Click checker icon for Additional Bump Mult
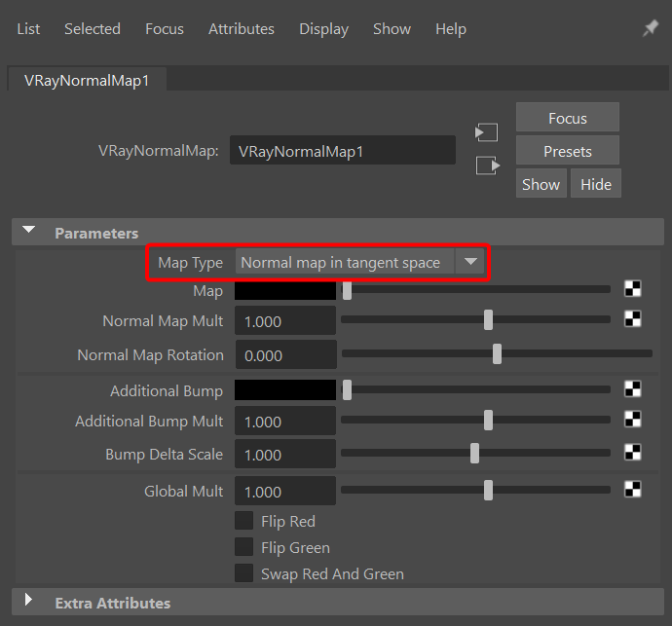Viewport: 672px width, 626px height. 633,420
